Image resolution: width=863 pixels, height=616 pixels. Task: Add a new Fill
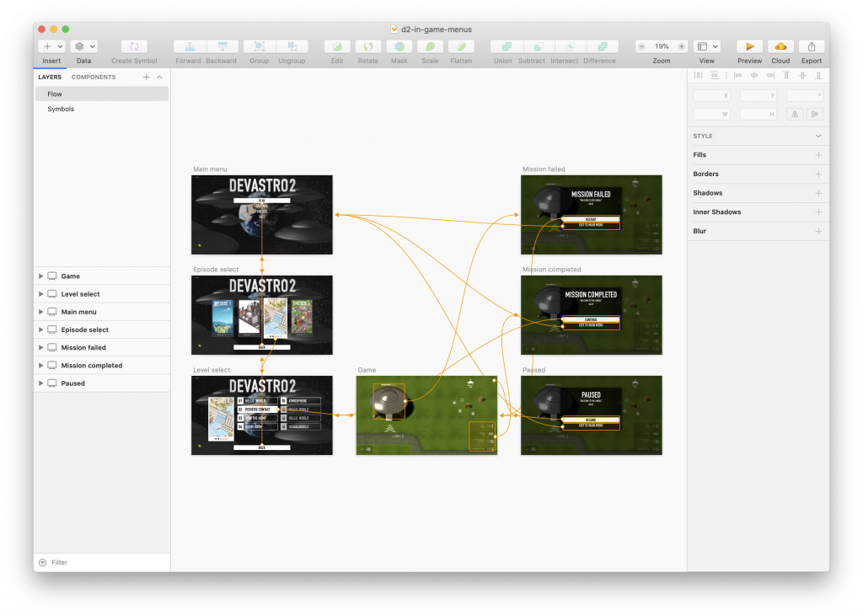pos(818,155)
